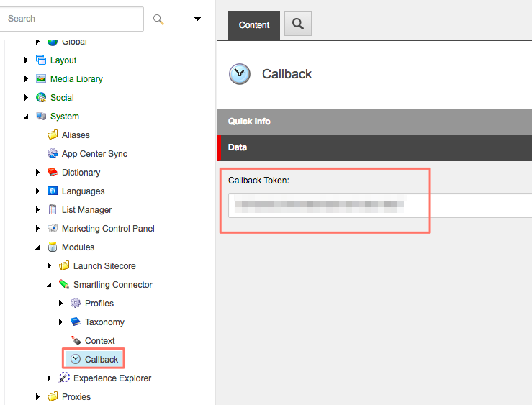Click the Languages flag icon
Viewport: 532px width, 405px height.
[53, 191]
